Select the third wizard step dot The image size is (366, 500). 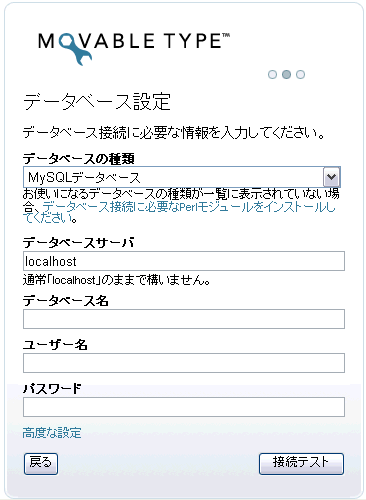point(300,74)
